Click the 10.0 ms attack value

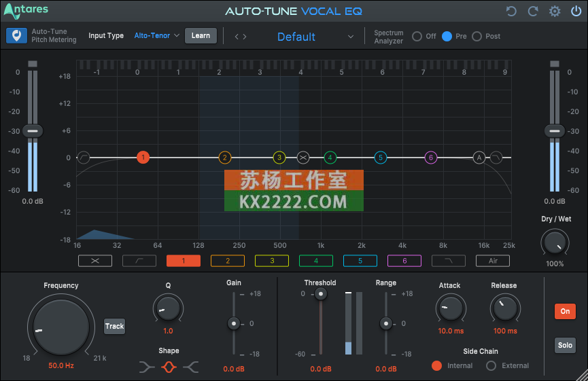451,331
